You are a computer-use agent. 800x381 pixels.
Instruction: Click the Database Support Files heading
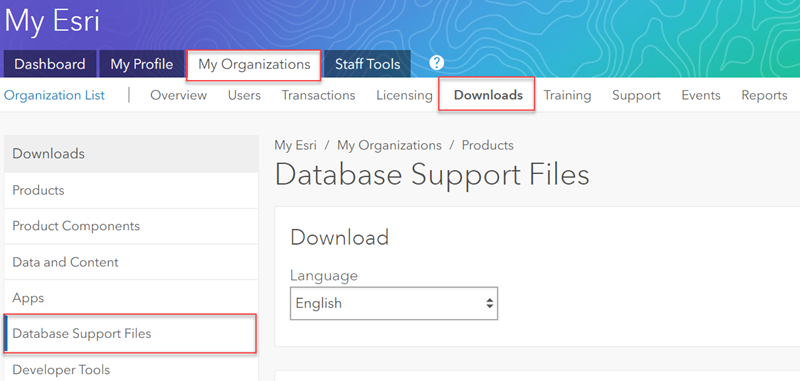click(432, 175)
